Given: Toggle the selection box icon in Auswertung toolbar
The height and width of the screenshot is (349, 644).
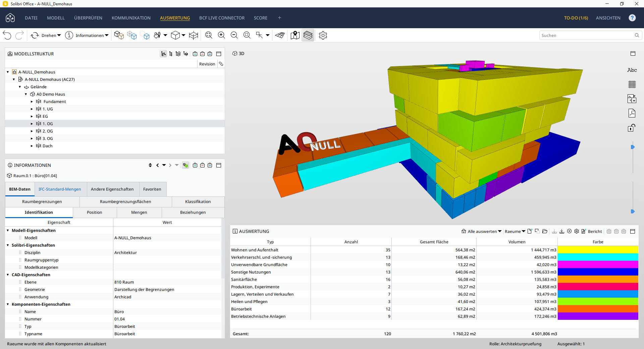Looking at the screenshot, I should (x=537, y=231).
